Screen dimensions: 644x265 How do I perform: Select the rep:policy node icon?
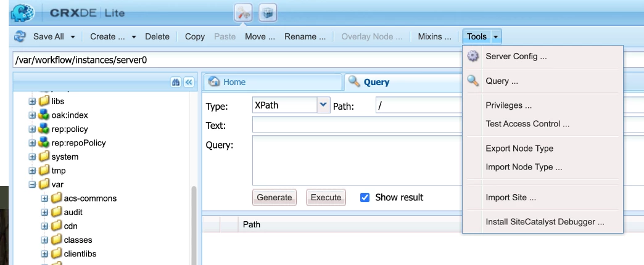coord(44,129)
